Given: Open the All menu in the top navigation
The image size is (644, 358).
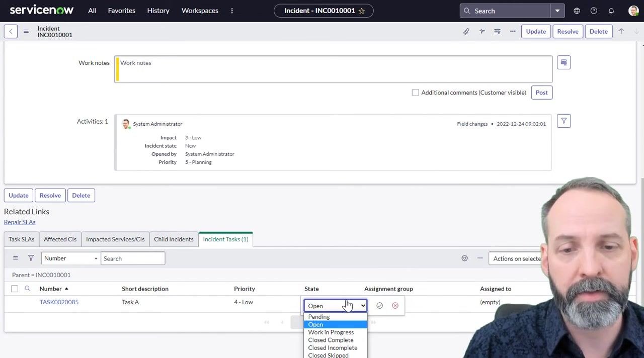Looking at the screenshot, I should click(92, 11).
